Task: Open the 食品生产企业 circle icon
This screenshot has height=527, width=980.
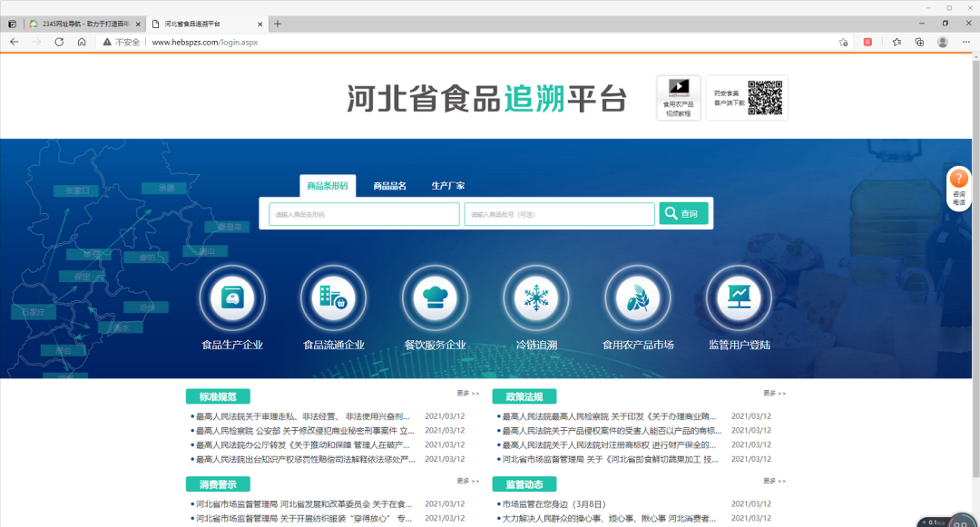Action: point(232,298)
